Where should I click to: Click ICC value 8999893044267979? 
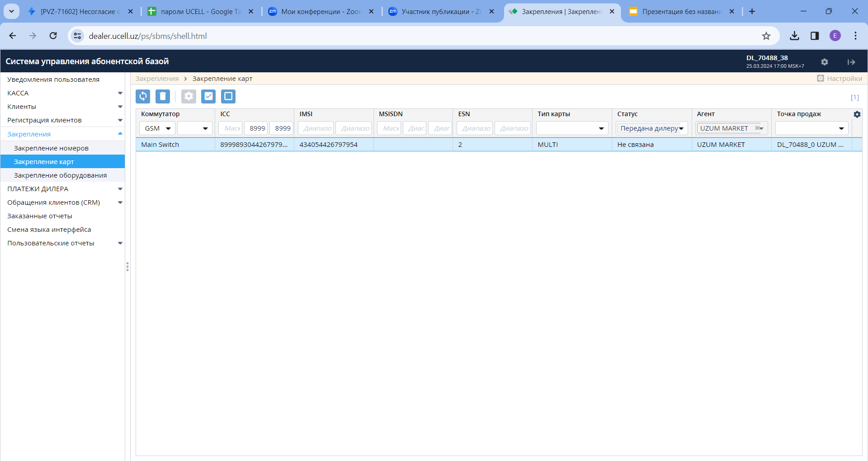[x=254, y=145]
